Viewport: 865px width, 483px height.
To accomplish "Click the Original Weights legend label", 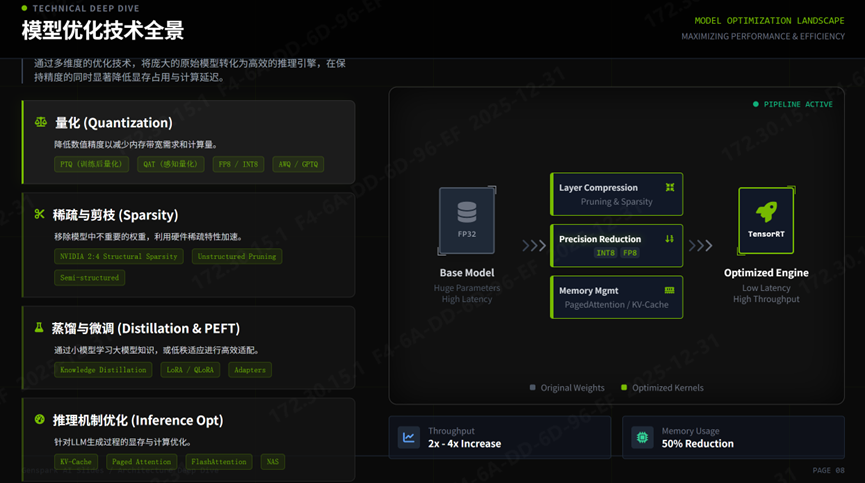I will (x=573, y=388).
